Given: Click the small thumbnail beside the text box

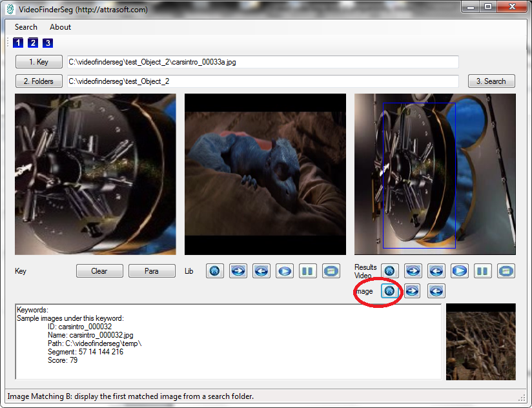Looking at the screenshot, I should 481,342.
